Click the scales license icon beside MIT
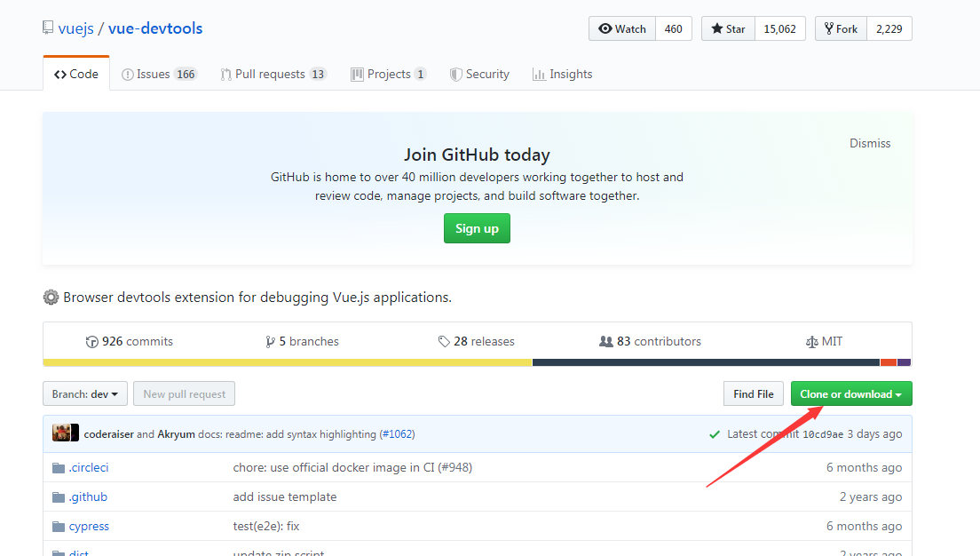Image resolution: width=980 pixels, height=556 pixels. point(812,341)
